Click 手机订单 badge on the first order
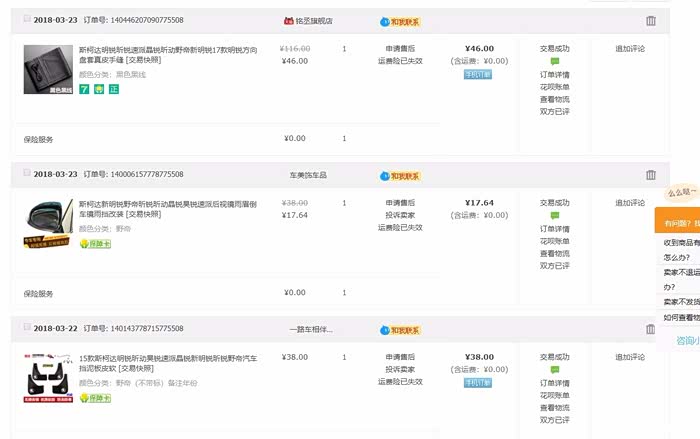Screen dimensions: 700x439 pyautogui.click(x=478, y=74)
